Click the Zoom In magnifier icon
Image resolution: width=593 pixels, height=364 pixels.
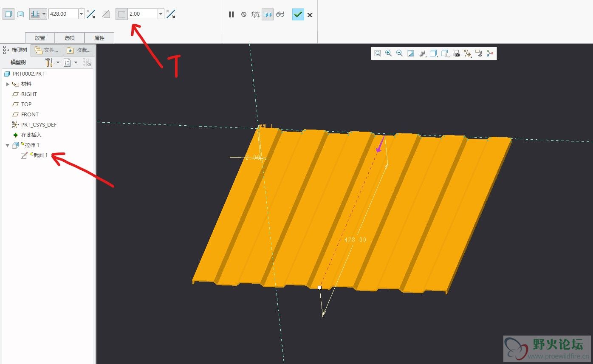389,54
